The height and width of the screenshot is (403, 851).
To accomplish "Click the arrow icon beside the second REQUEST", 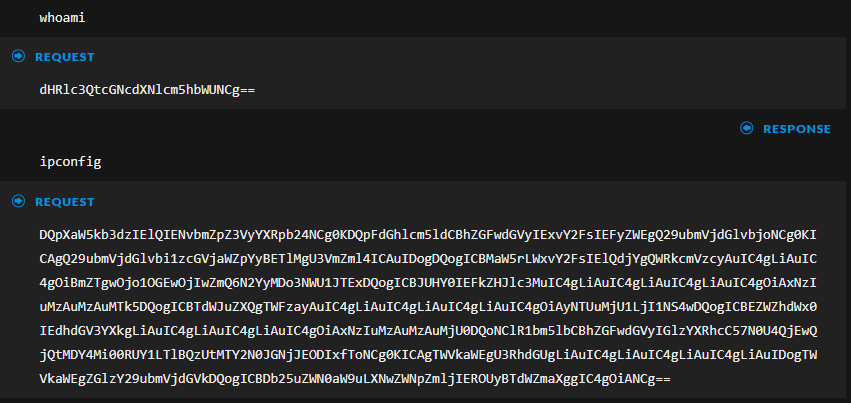I will pyautogui.click(x=18, y=202).
